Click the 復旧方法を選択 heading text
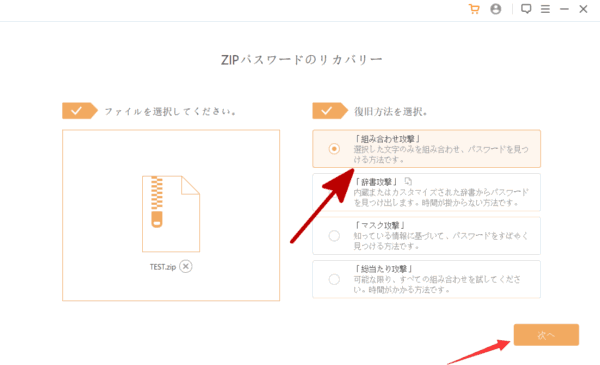 tap(391, 112)
